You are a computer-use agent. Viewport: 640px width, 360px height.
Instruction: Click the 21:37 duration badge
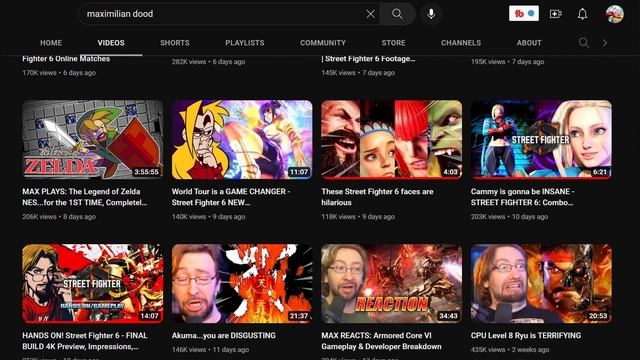299,316
